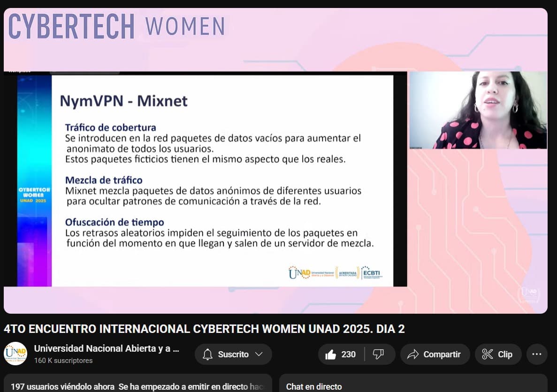This screenshot has height=392, width=557.
Task: Click the presenter webcam feed in video
Action: 478,110
